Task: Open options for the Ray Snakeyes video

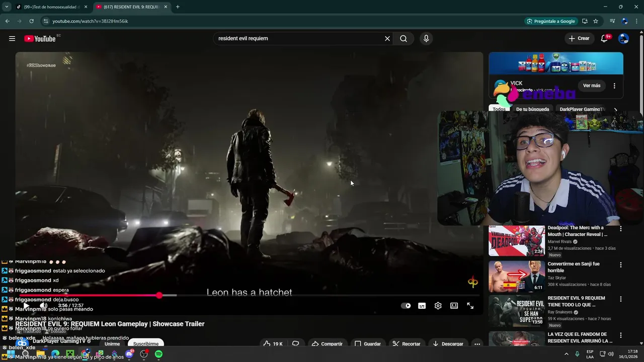Action: [620, 299]
